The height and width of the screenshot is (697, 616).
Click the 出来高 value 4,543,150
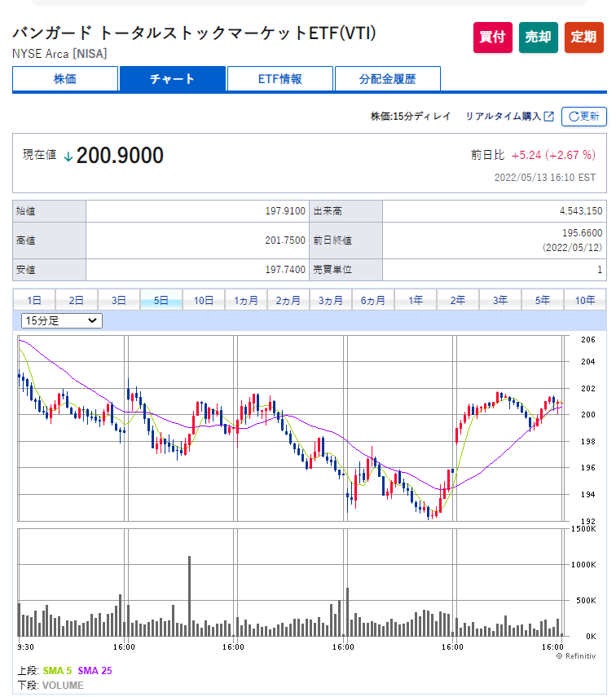tap(581, 210)
